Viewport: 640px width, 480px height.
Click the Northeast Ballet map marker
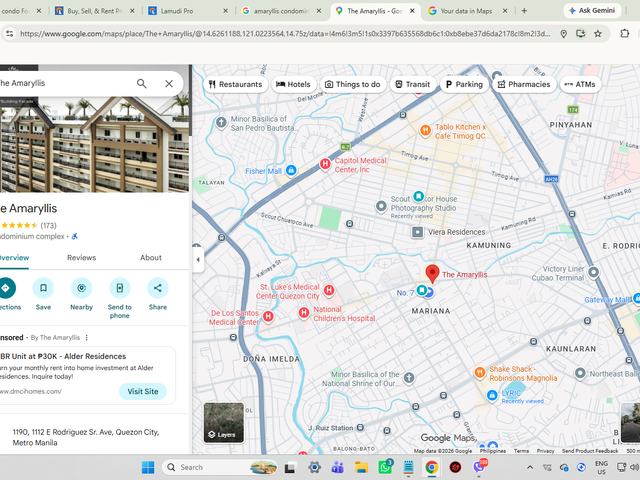tap(580, 373)
